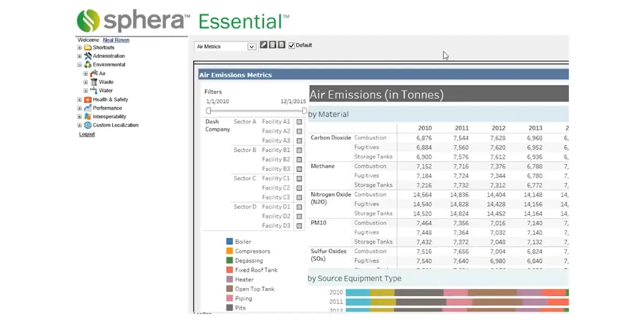Select Performance in the navigation tree

point(107,108)
